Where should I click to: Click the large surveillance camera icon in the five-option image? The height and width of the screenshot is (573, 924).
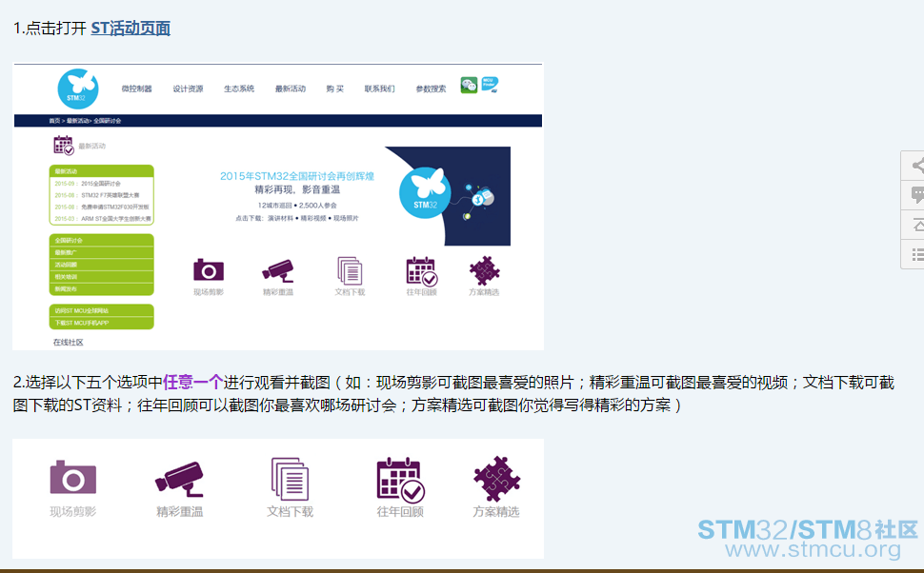pyautogui.click(x=179, y=480)
